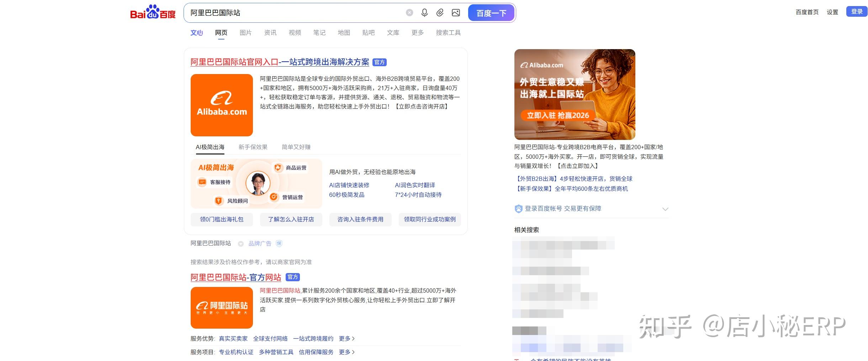Open the 多种营销工具 link

tap(276, 352)
